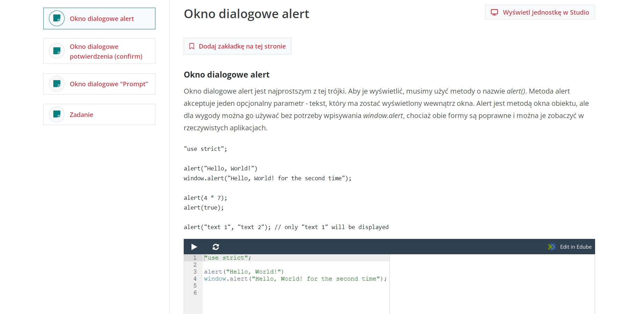Open the Zadanie section
The height and width of the screenshot is (314, 644).
point(81,115)
